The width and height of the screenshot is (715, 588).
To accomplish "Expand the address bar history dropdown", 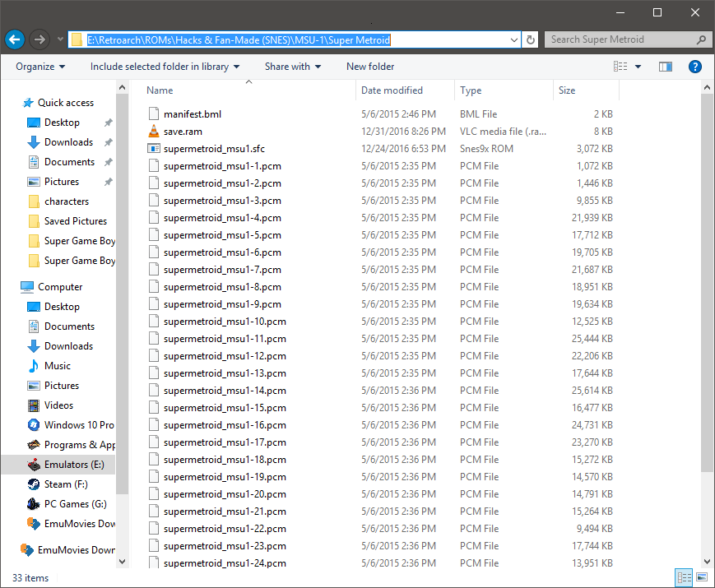I will point(514,39).
